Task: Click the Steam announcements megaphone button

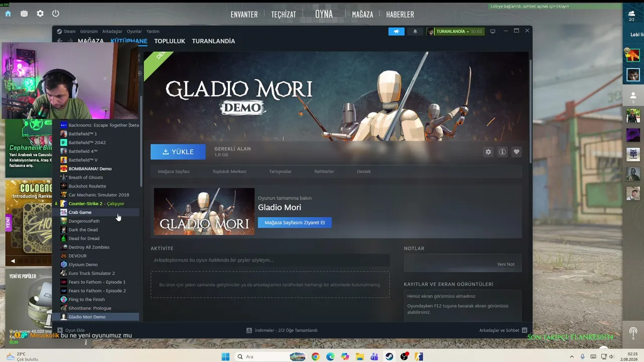Action: tap(396, 31)
